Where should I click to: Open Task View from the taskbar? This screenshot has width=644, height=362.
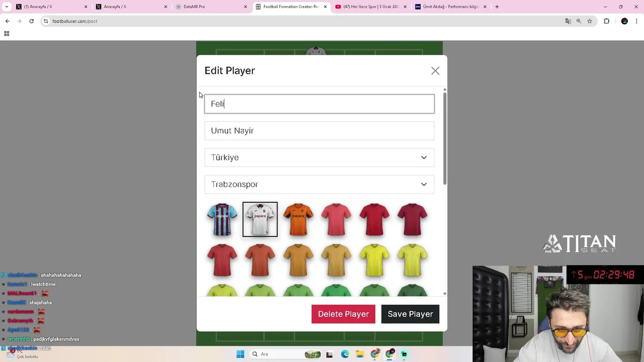[330, 354]
